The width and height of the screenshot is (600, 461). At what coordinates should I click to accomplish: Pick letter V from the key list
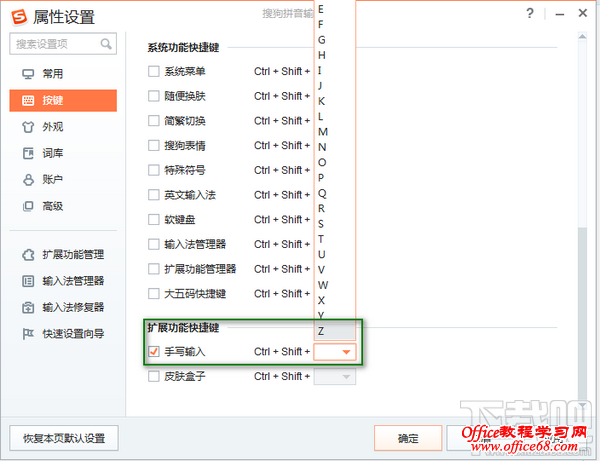pyautogui.click(x=335, y=270)
